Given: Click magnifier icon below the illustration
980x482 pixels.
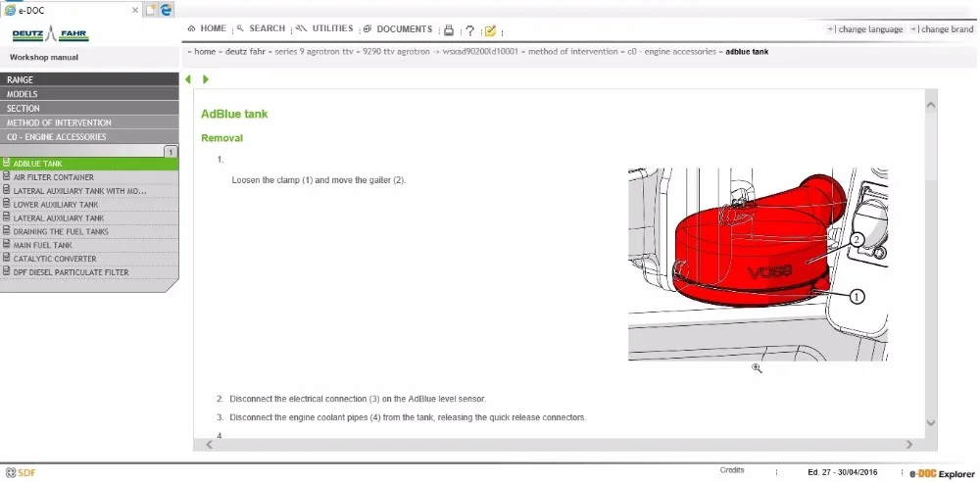Looking at the screenshot, I should (757, 368).
